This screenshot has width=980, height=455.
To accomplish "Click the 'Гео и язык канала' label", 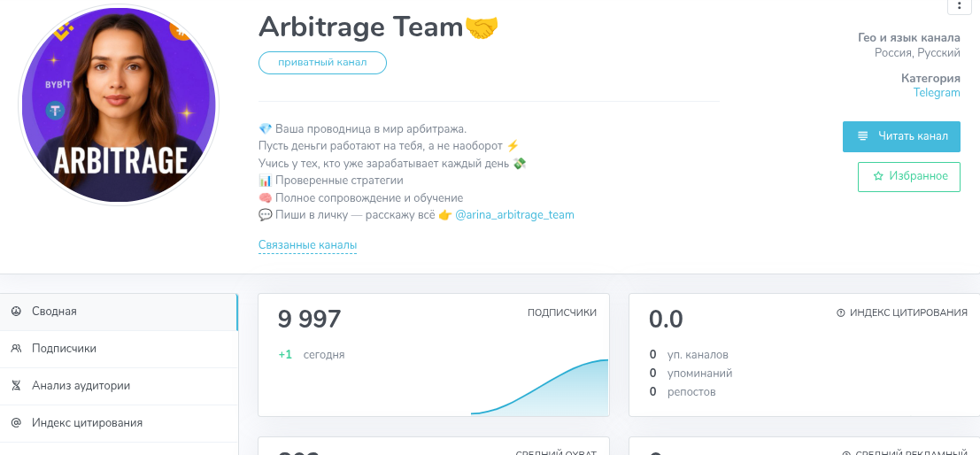I will 909,38.
